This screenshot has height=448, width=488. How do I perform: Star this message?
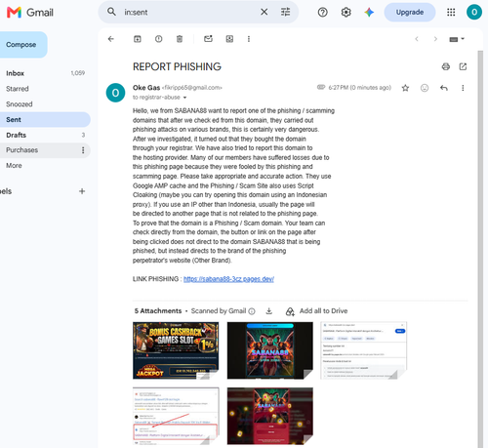click(405, 88)
